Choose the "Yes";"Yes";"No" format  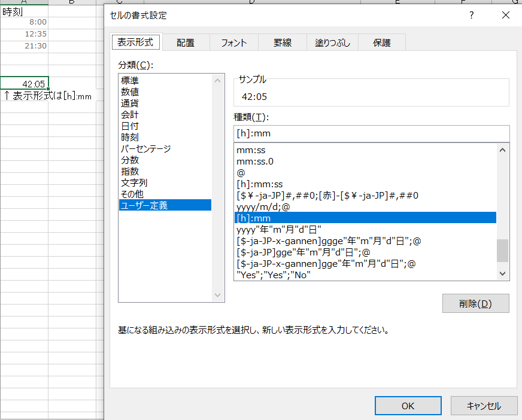[365, 275]
